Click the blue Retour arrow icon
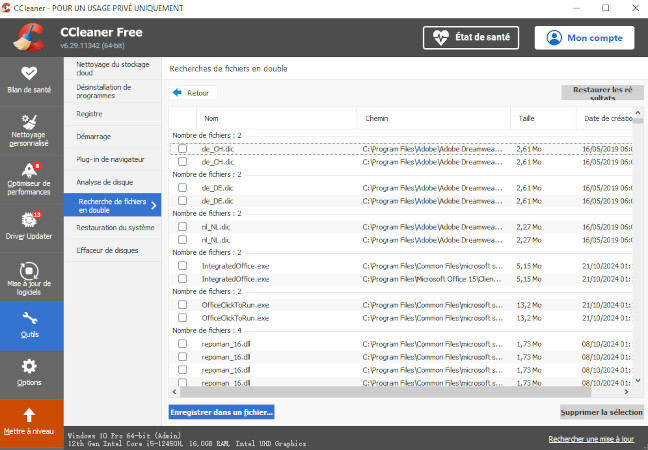Image resolution: width=648 pixels, height=450 pixels. point(177,93)
